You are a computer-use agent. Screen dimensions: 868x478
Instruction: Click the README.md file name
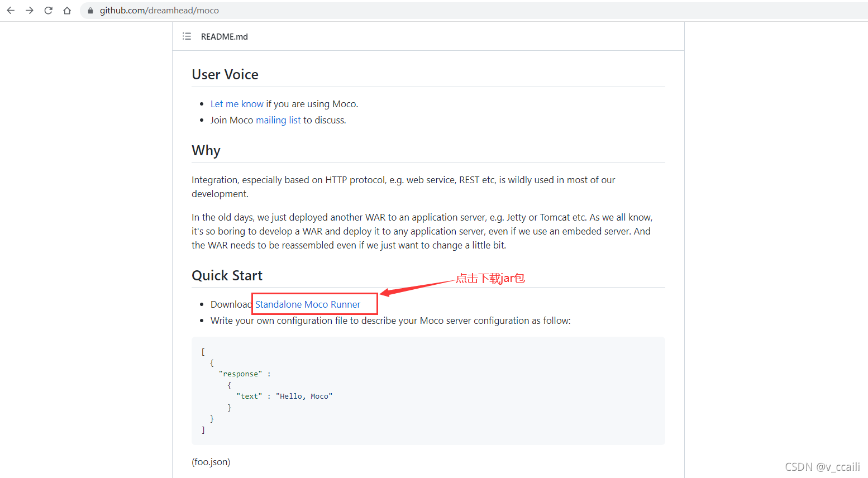point(225,37)
